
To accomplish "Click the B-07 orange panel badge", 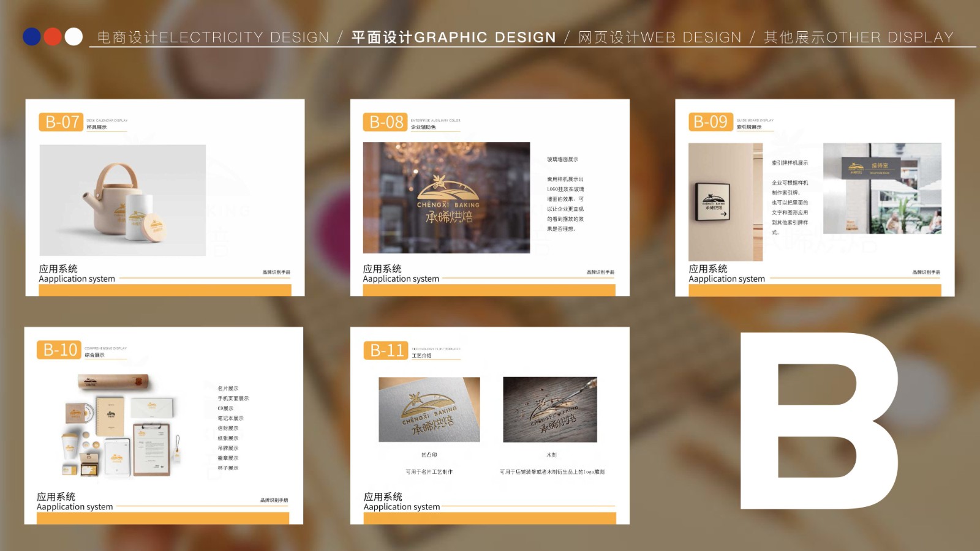I will coord(61,122).
